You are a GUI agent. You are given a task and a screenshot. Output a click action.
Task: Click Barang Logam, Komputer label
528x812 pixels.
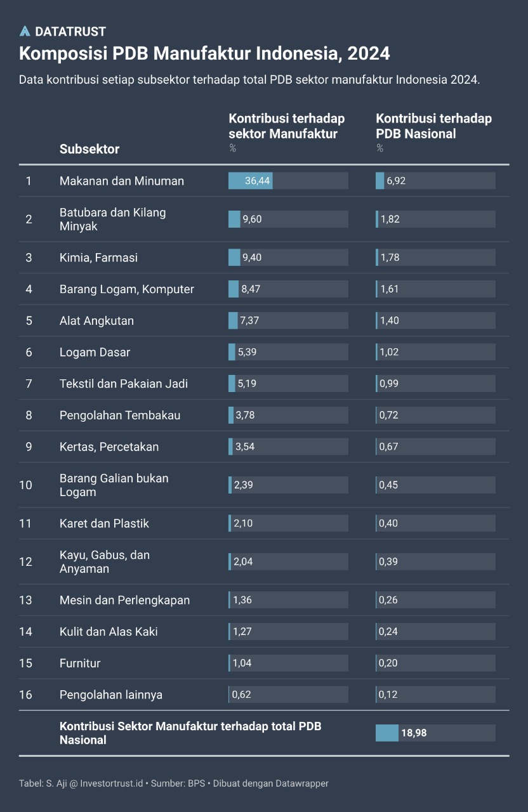pos(126,289)
